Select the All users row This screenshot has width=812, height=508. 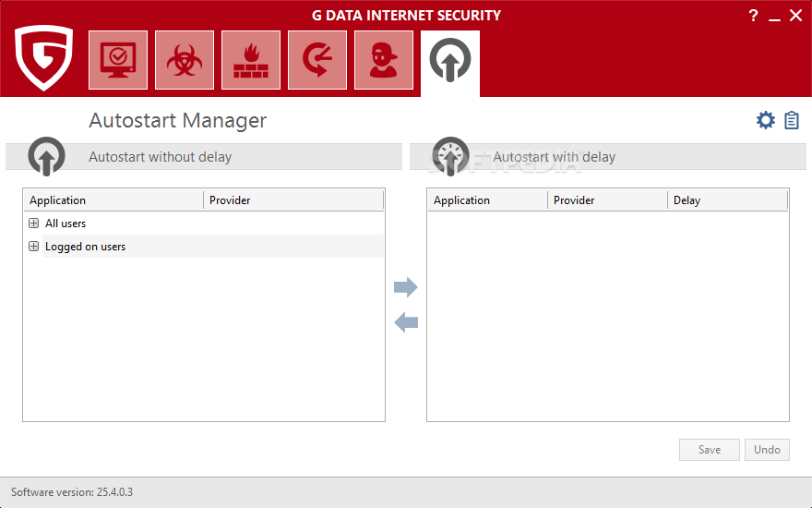pyautogui.click(x=204, y=223)
